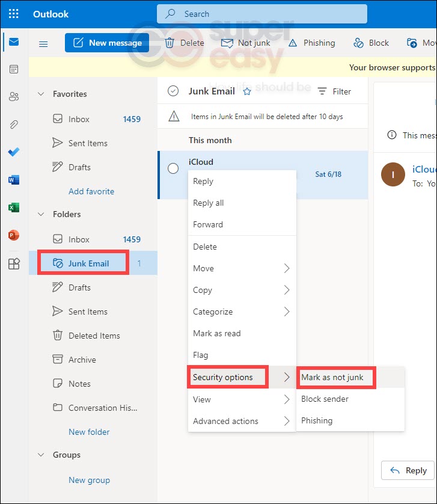The image size is (437, 504).
Task: Open the Notes folder
Action: coord(93,384)
